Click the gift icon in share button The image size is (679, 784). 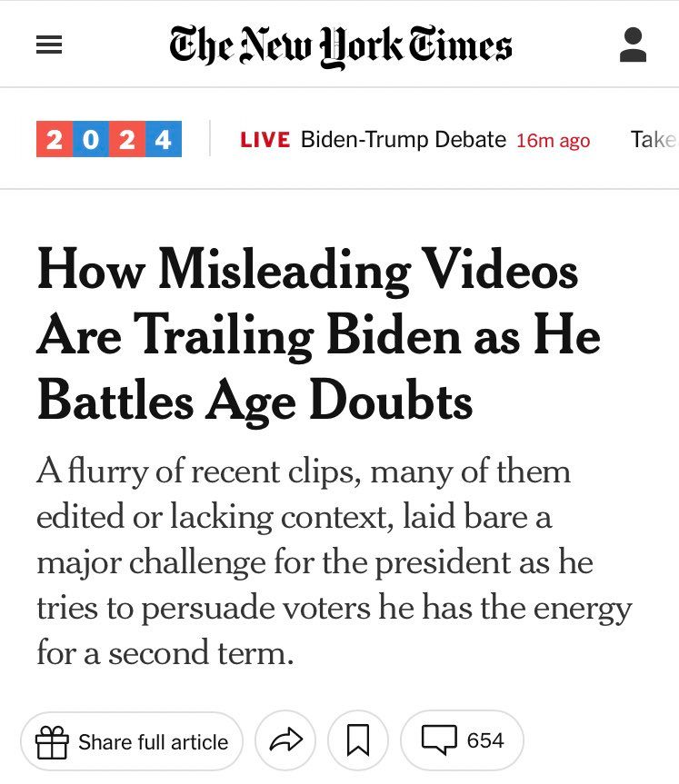coord(52,742)
